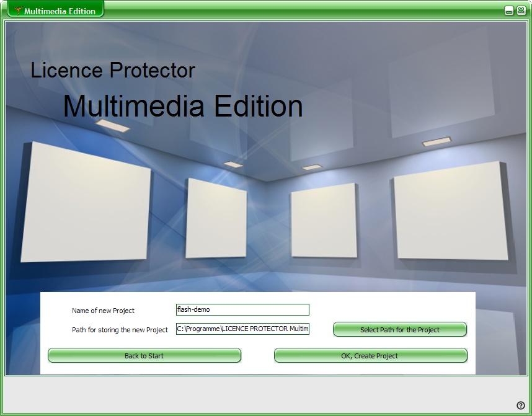This screenshot has width=532, height=416.
Task: Click the ceiling light above the rightmost canvas
Action: tap(437, 142)
